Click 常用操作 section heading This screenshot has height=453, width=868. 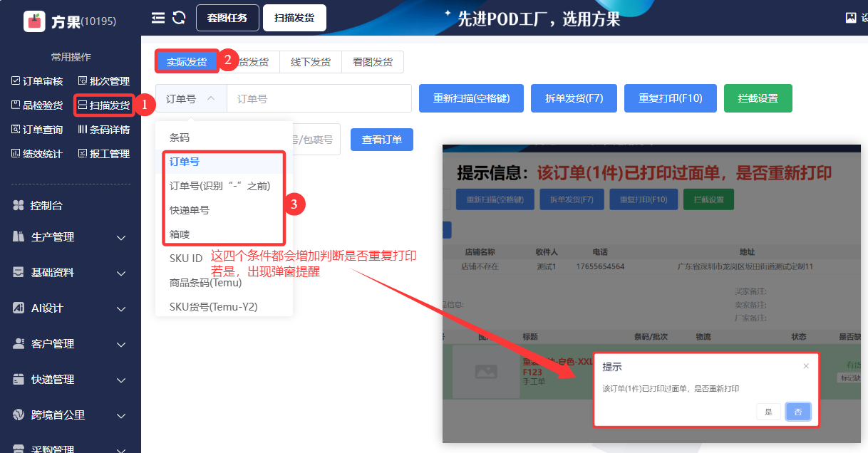point(71,57)
